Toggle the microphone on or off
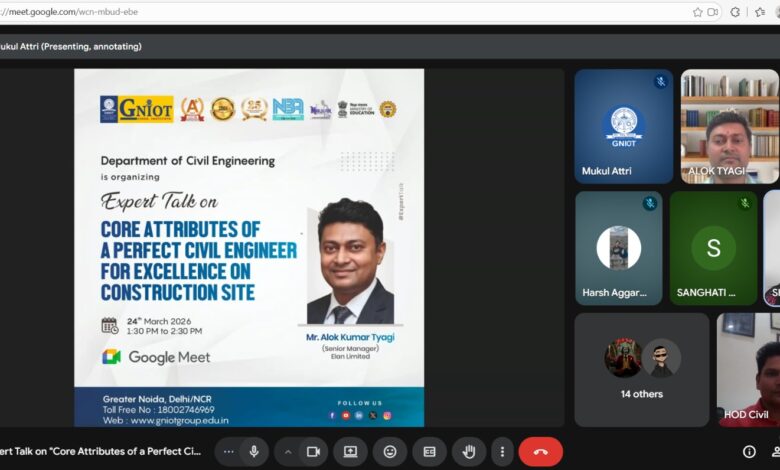 point(254,451)
